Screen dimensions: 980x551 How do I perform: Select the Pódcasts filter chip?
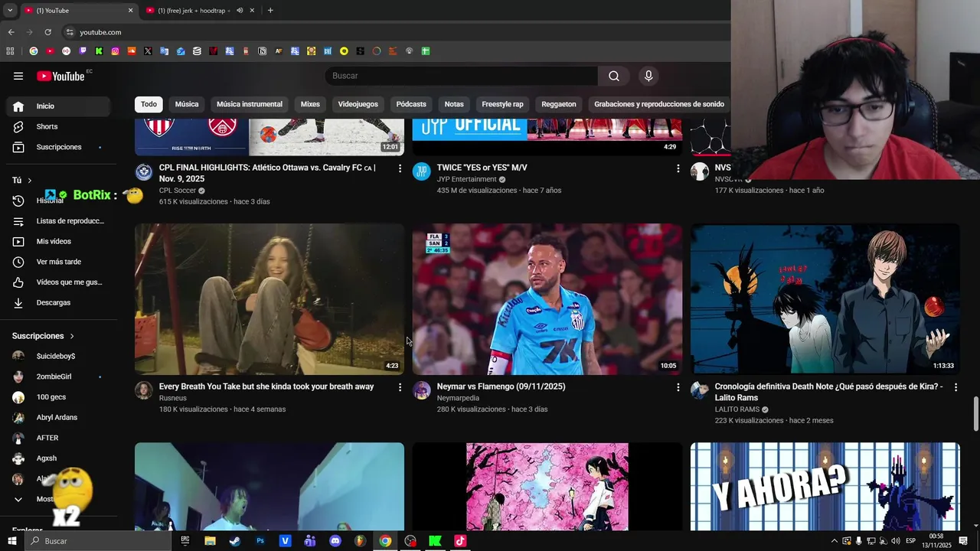pos(411,104)
